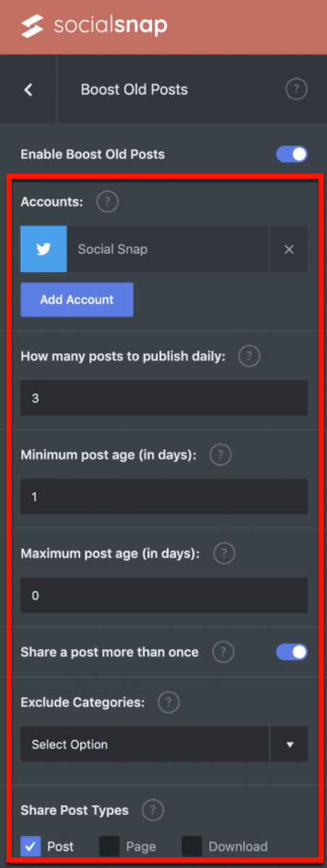Remove Social Snap account with X icon
Image resolution: width=327 pixels, height=868 pixels.
[x=289, y=249]
